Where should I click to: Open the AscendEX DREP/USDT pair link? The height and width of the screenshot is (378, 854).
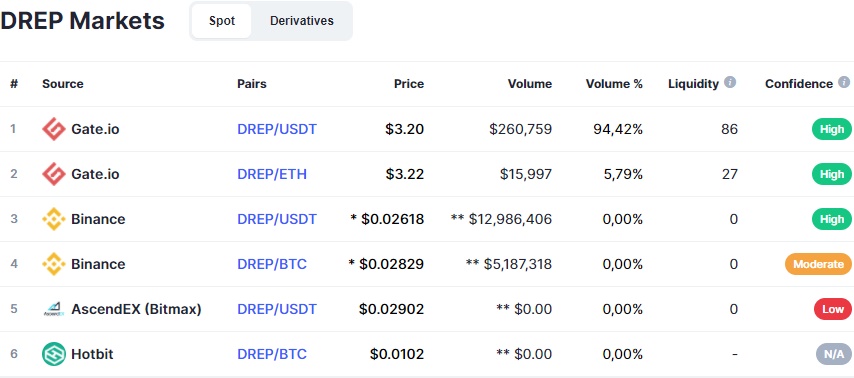(x=277, y=309)
